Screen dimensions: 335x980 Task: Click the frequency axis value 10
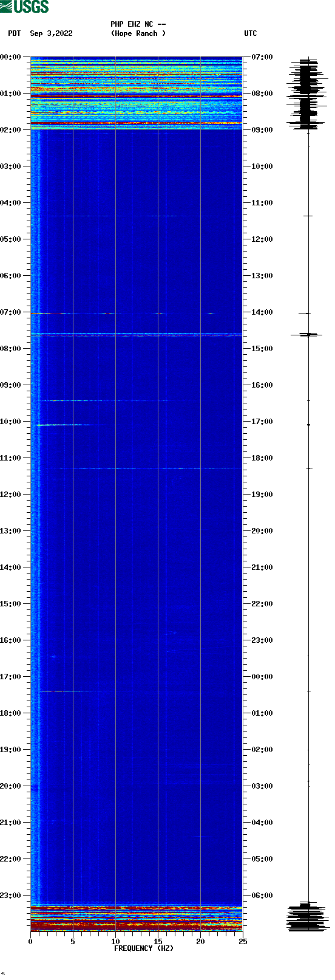point(115,942)
